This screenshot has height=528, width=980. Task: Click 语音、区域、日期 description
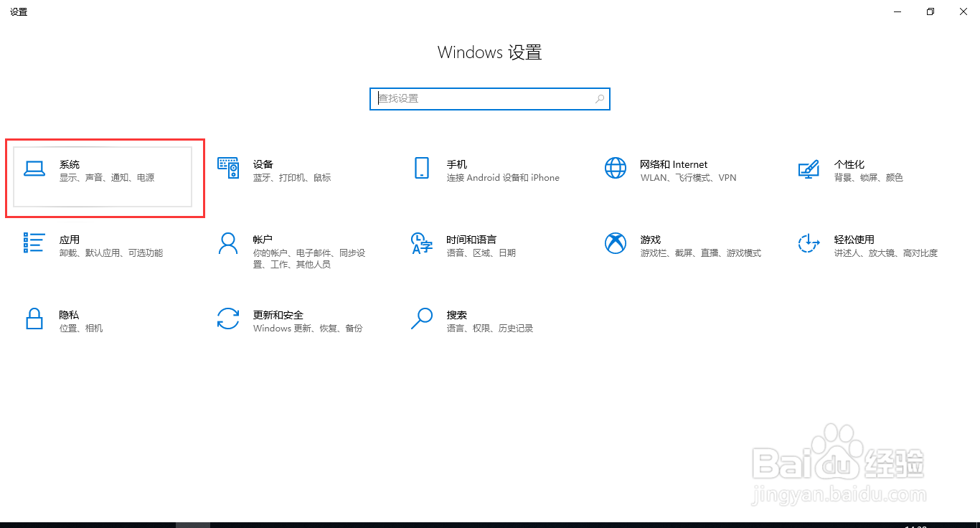coord(481,253)
